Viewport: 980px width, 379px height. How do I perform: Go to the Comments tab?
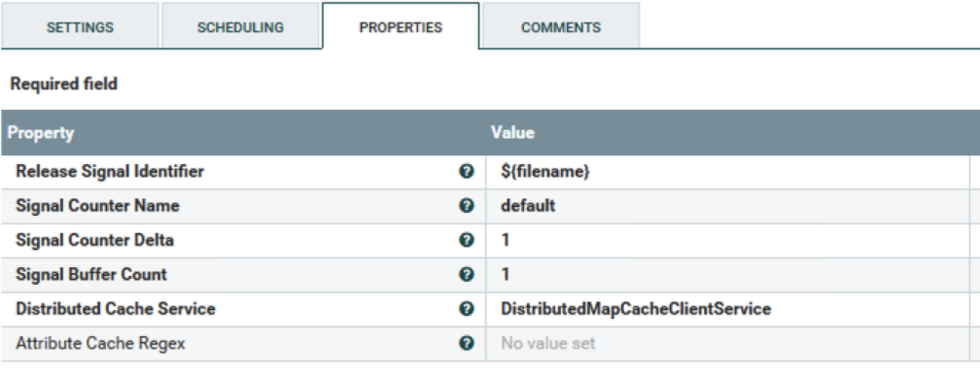[x=561, y=27]
